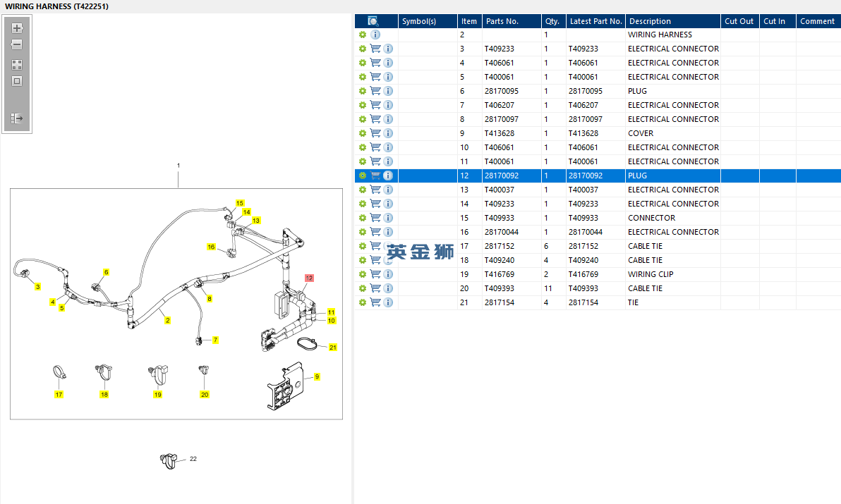Select callout 6 in the diagram
Image resolution: width=841 pixels, height=504 pixels.
tap(107, 272)
